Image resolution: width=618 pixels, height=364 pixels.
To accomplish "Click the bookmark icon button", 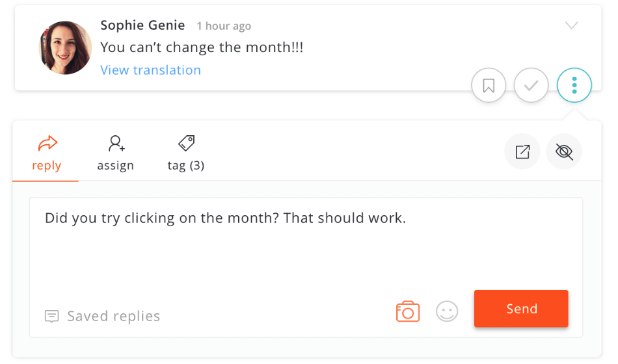I will click(489, 86).
